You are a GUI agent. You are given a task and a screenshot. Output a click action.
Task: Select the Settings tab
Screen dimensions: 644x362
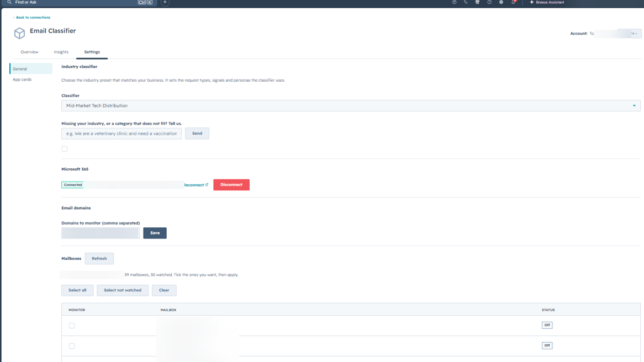click(92, 52)
